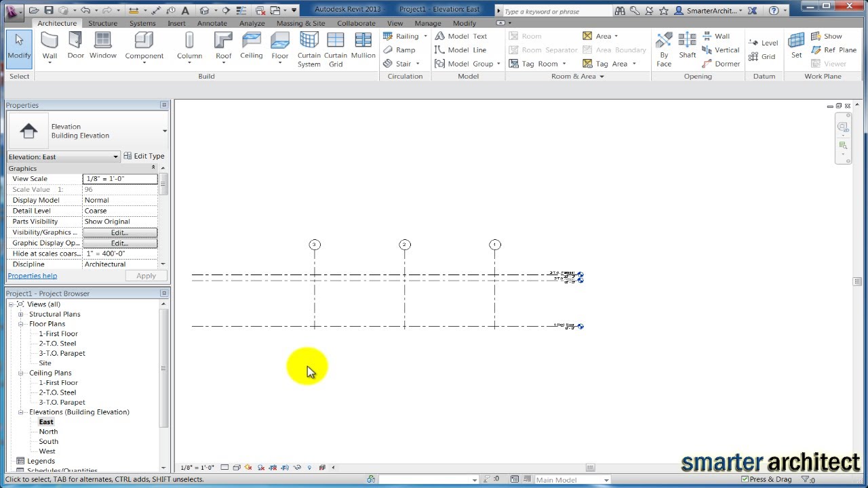This screenshot has height=488, width=868.
Task: Click the Component tool icon
Action: (x=144, y=41)
